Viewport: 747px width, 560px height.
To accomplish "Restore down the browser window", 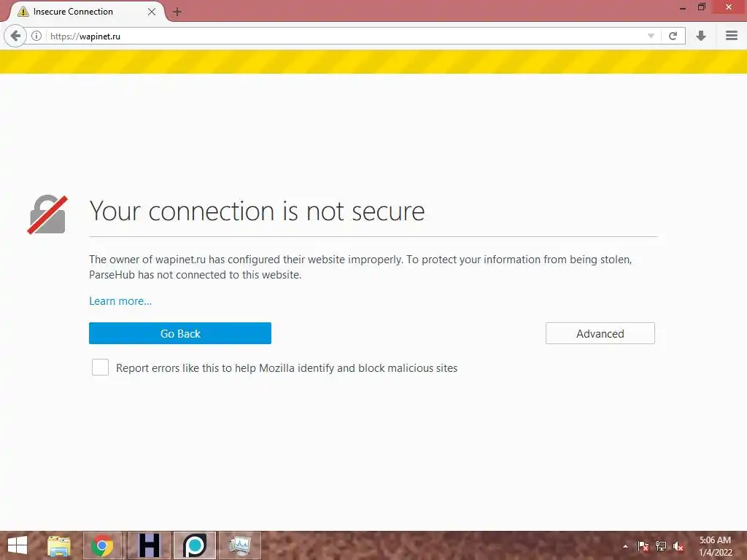I will click(701, 7).
